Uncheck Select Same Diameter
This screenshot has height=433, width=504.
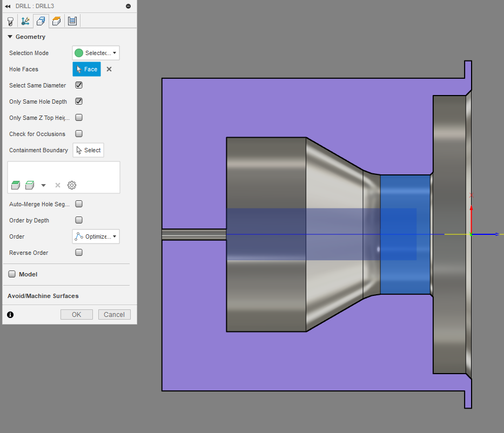click(79, 85)
